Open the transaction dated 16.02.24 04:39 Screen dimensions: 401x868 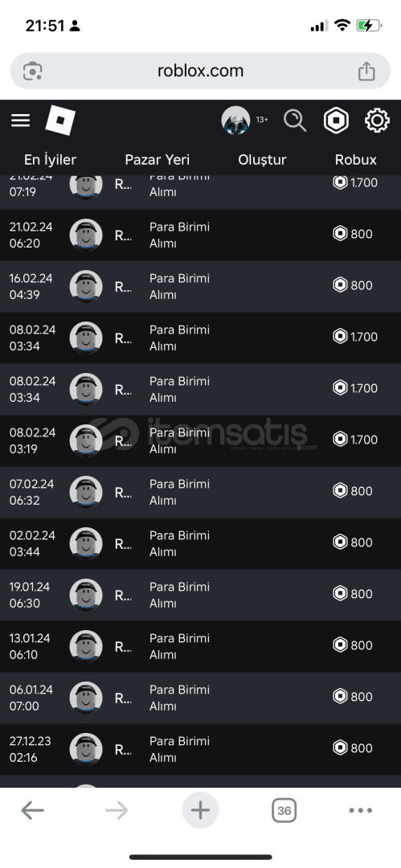(x=201, y=287)
